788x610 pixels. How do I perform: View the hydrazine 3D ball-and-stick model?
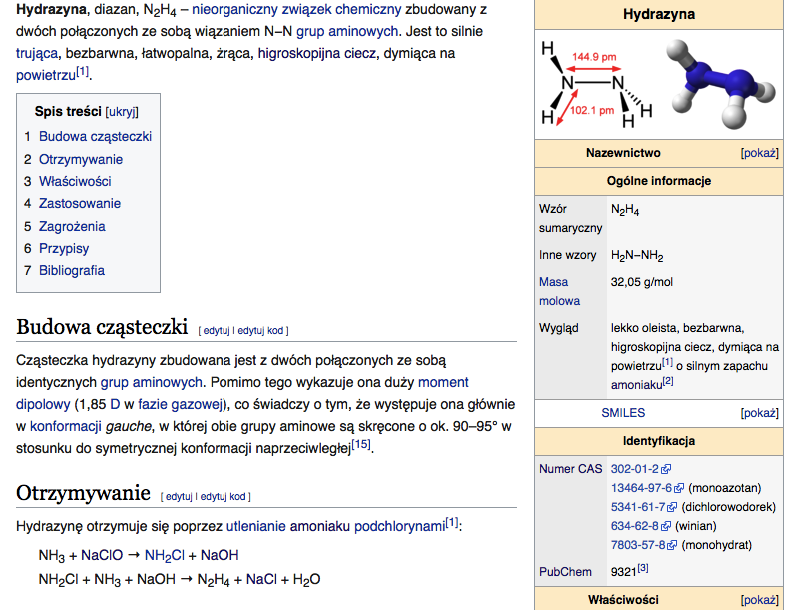[720, 84]
